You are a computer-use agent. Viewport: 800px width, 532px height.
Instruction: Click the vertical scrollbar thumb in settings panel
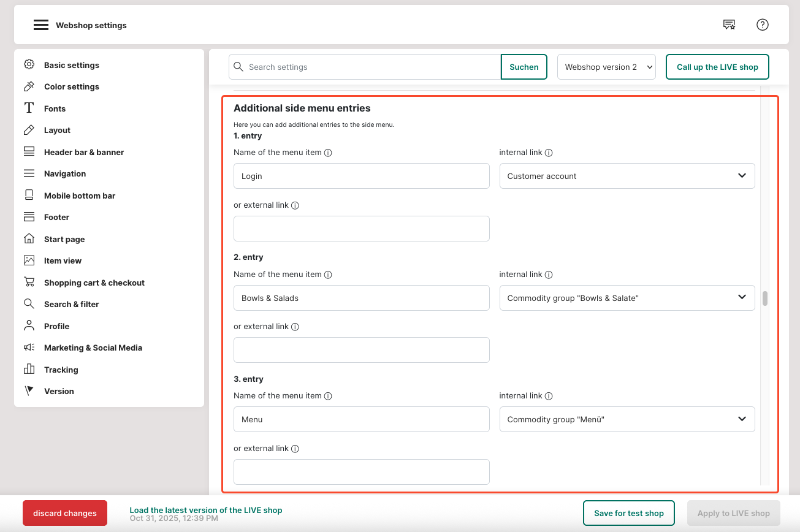click(764, 298)
